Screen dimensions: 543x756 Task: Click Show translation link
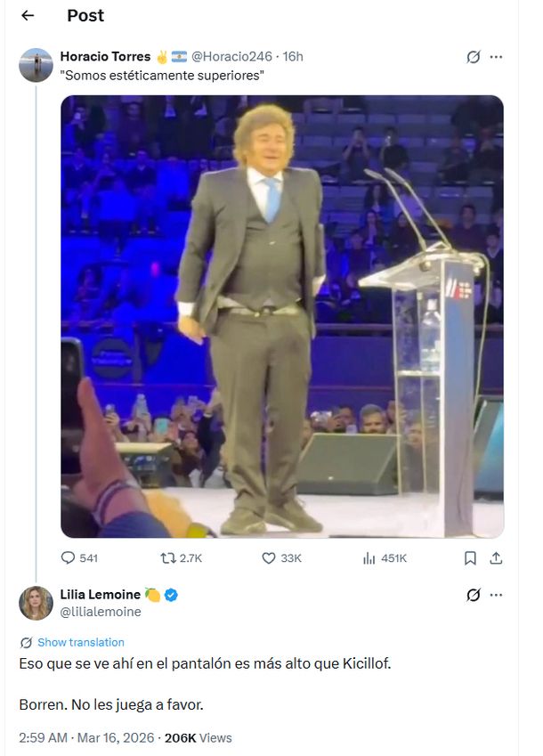point(80,642)
